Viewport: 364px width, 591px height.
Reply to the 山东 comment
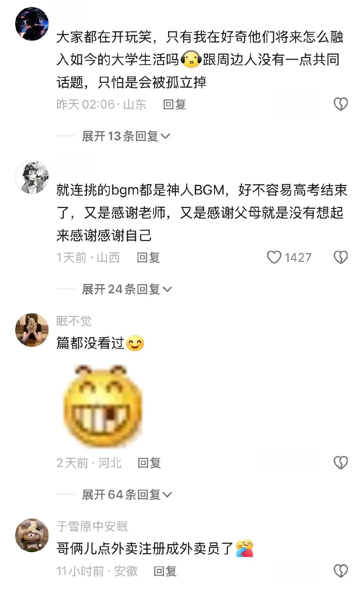point(175,105)
